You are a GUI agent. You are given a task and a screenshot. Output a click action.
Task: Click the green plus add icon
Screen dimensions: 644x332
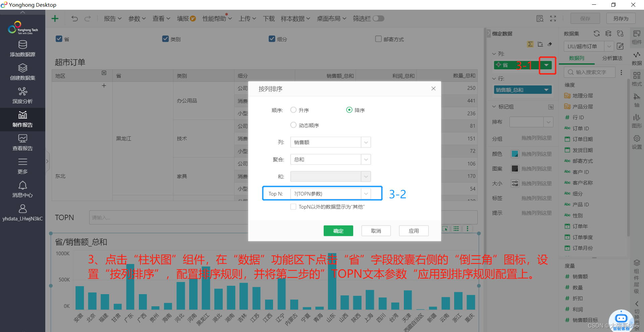(55, 18)
